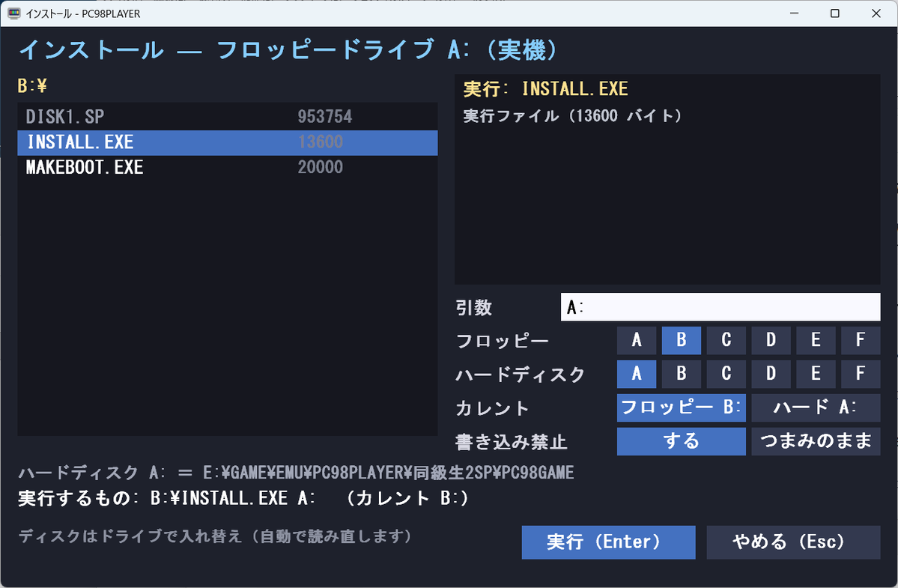Image resolution: width=898 pixels, height=588 pixels.
Task: Run install with 実行 (Enter) button
Action: [608, 542]
